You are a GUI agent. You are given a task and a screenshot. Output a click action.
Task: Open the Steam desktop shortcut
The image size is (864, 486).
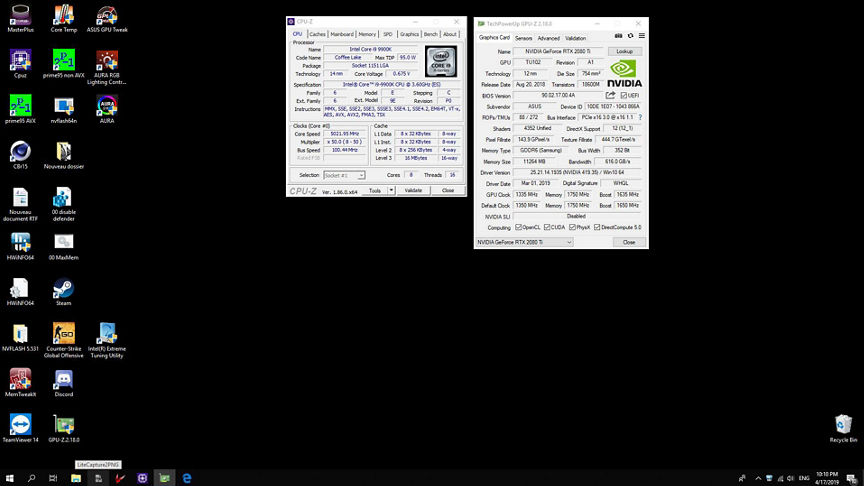pos(63,289)
